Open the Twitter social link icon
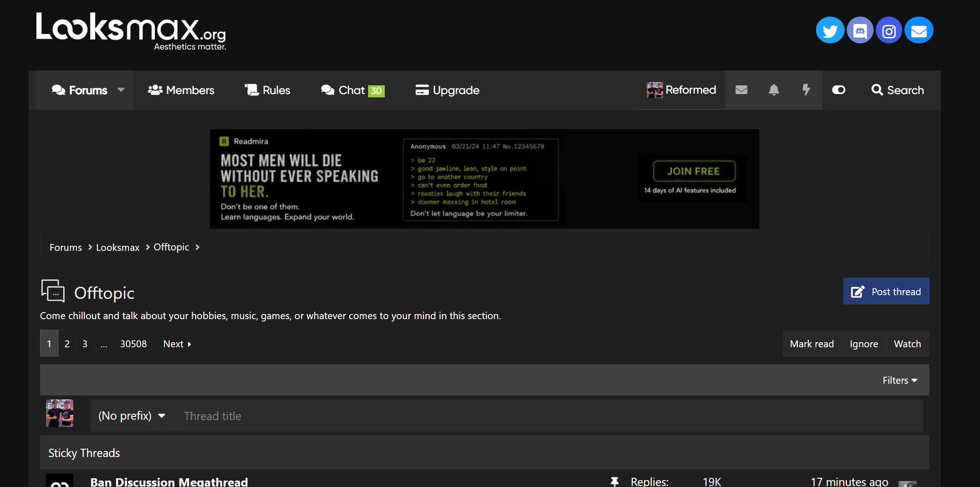The width and height of the screenshot is (980, 487). point(830,30)
